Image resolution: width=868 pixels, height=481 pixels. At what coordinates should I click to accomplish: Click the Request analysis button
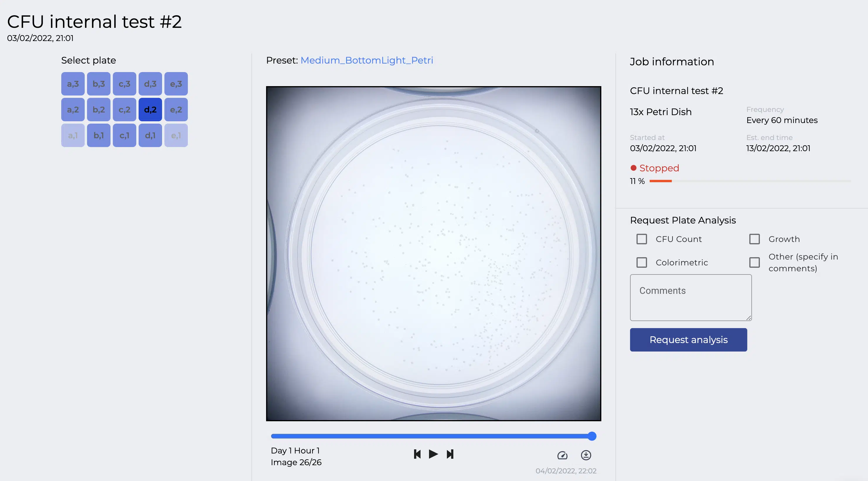point(688,340)
